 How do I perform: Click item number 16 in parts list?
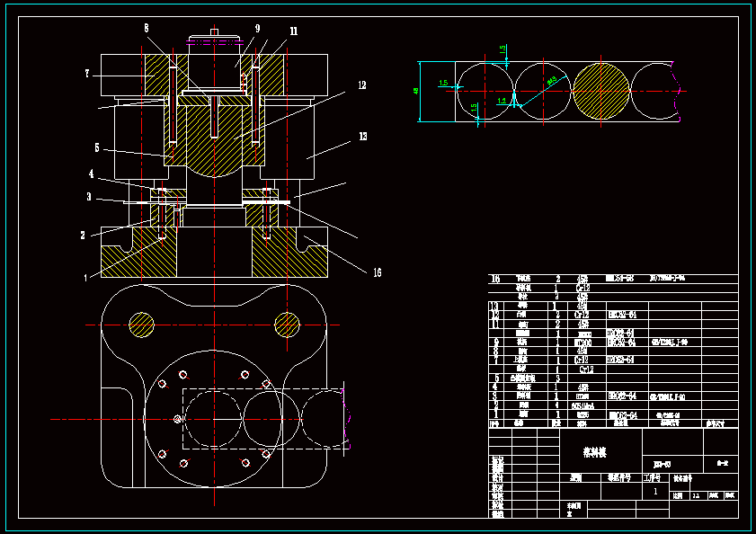[495, 279]
